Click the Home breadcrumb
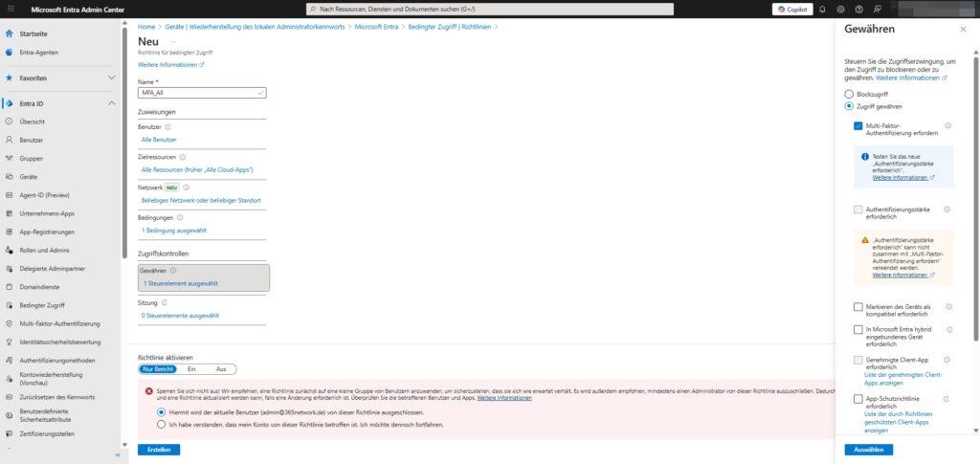 coord(146,27)
